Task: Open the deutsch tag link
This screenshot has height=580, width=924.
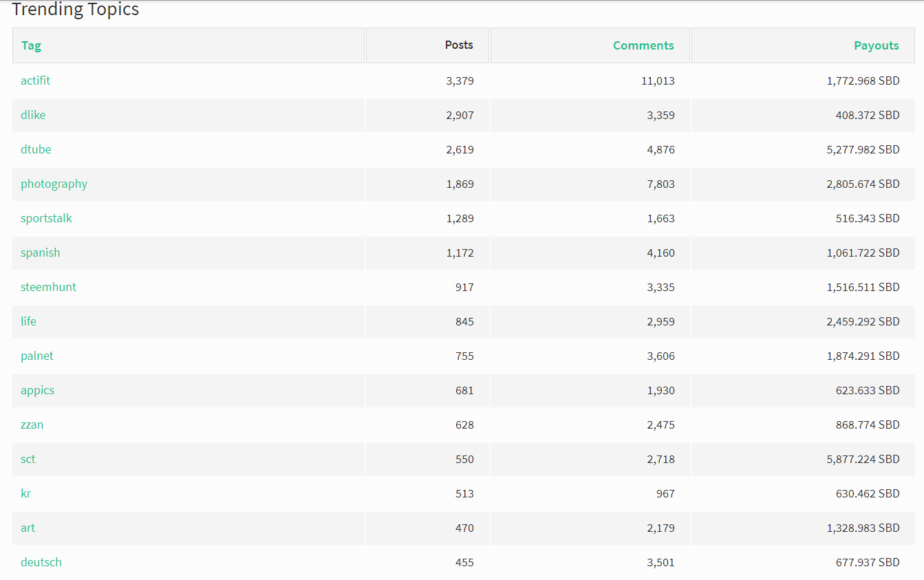Action: (41, 562)
